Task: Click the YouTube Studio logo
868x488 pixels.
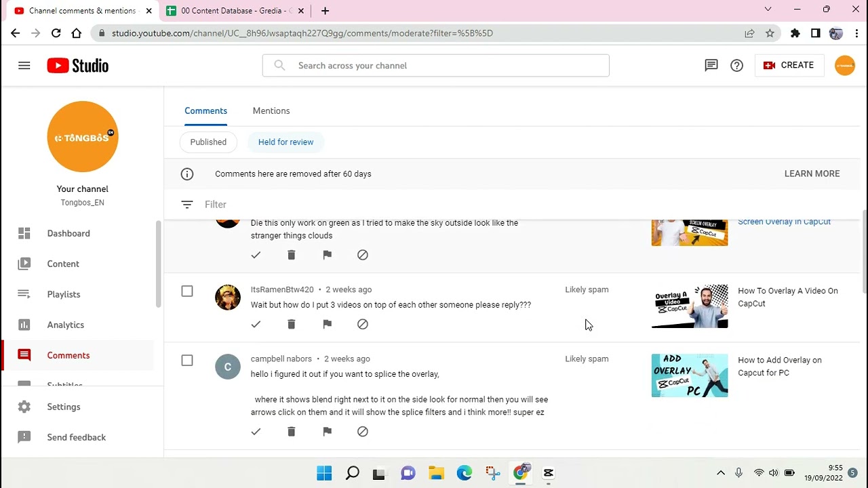Action: tap(78, 66)
